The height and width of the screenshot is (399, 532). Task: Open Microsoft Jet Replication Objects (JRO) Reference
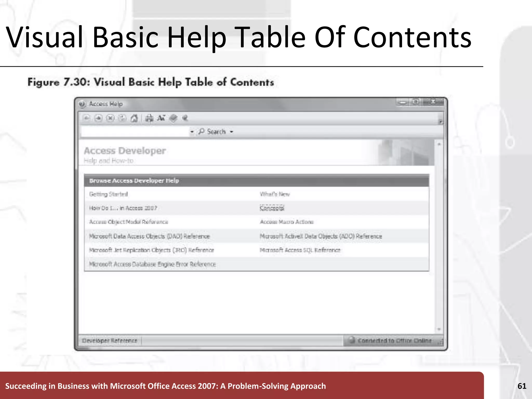[151, 250]
